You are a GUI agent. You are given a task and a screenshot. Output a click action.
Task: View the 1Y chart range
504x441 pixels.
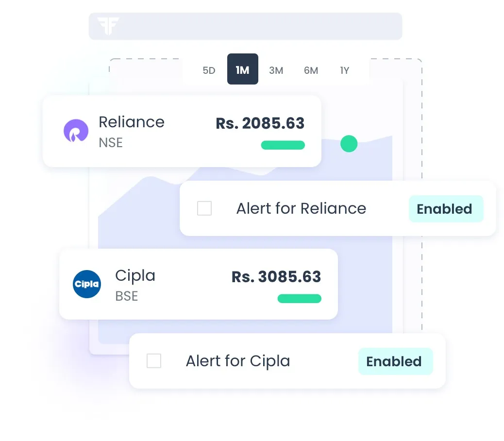click(345, 70)
